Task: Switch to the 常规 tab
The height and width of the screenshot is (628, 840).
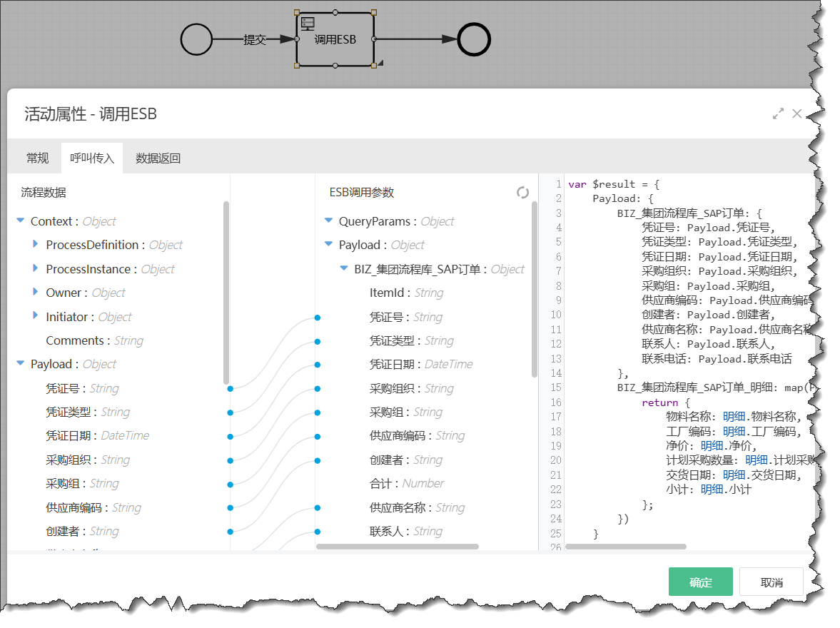Action: click(x=37, y=158)
